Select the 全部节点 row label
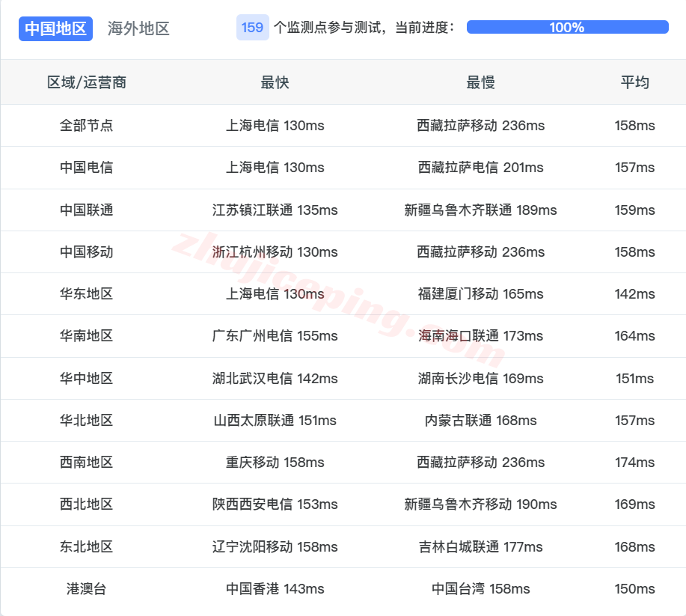This screenshot has height=616, width=686. (x=85, y=126)
